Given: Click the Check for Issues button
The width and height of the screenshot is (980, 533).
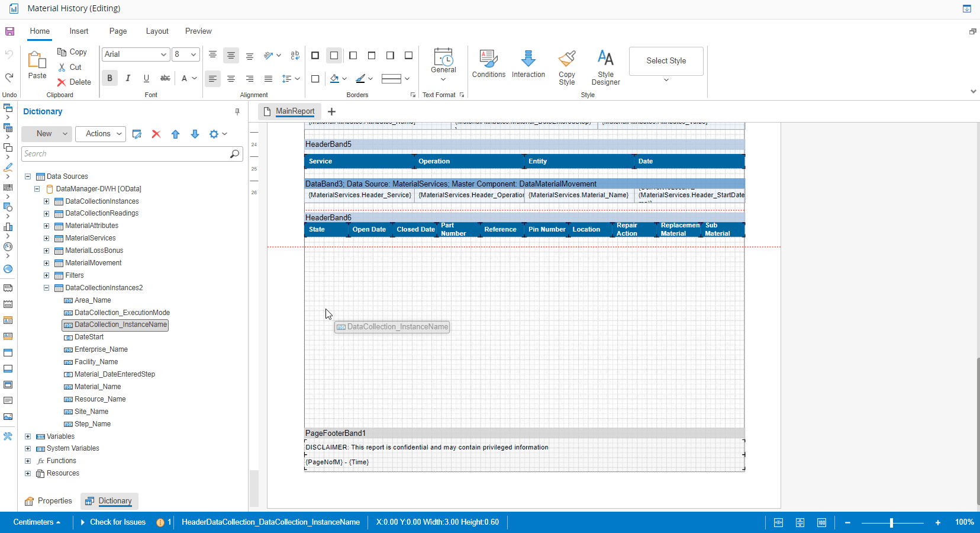Looking at the screenshot, I should pyautogui.click(x=117, y=522).
